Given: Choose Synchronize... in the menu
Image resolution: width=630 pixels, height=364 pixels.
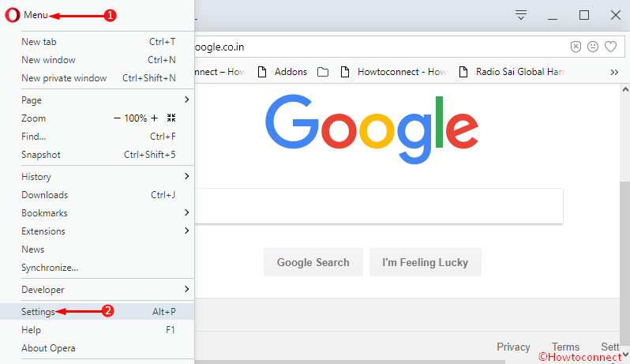Looking at the screenshot, I should (97, 268).
